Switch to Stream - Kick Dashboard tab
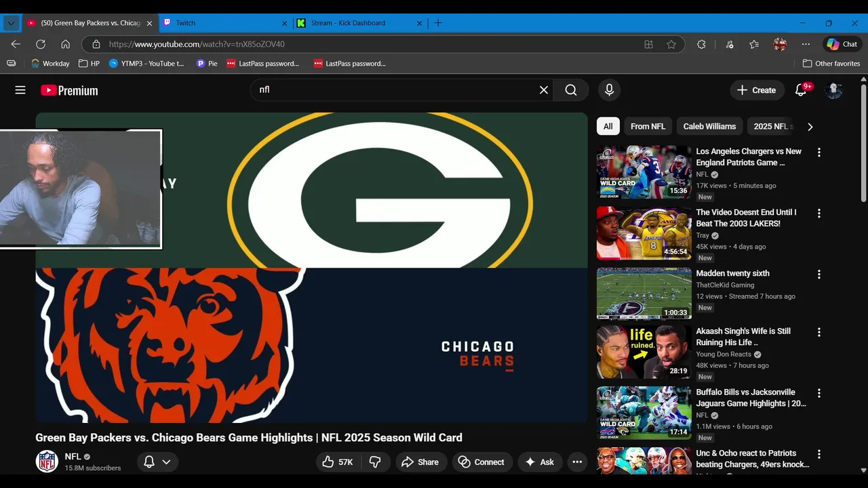 (359, 23)
